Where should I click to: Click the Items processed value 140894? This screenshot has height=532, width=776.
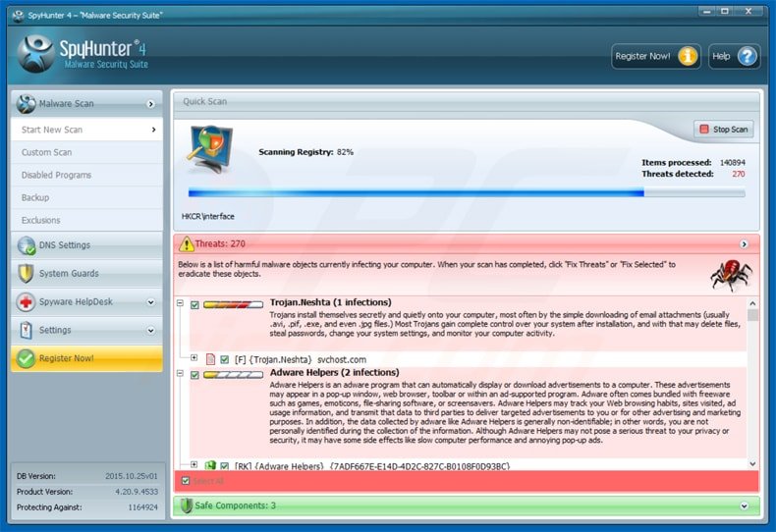(733, 163)
